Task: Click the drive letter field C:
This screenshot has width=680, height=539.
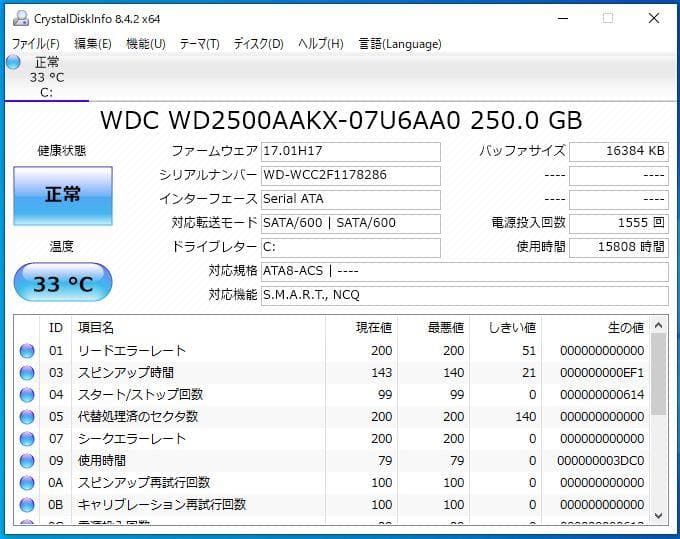Action: coord(351,247)
